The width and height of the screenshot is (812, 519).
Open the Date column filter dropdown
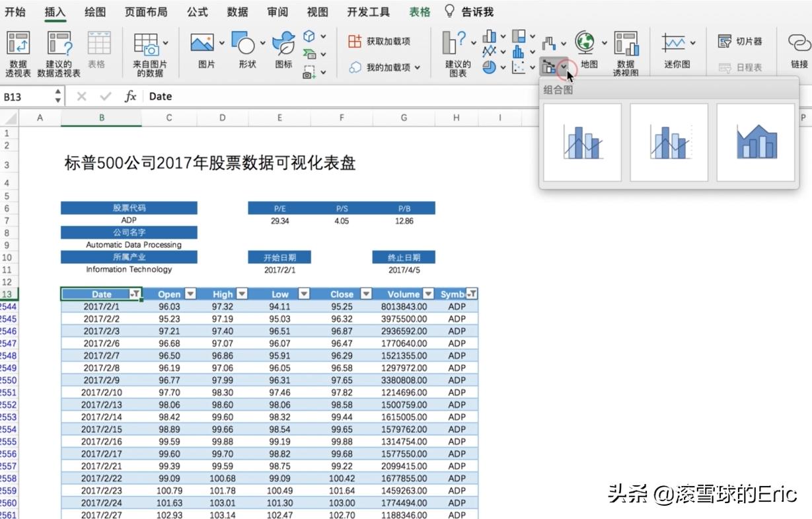click(137, 293)
